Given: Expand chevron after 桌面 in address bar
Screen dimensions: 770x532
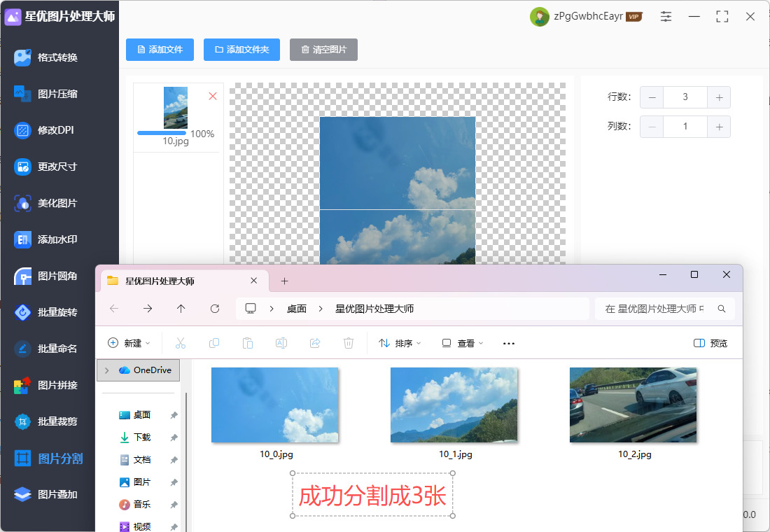Looking at the screenshot, I should coord(321,309).
